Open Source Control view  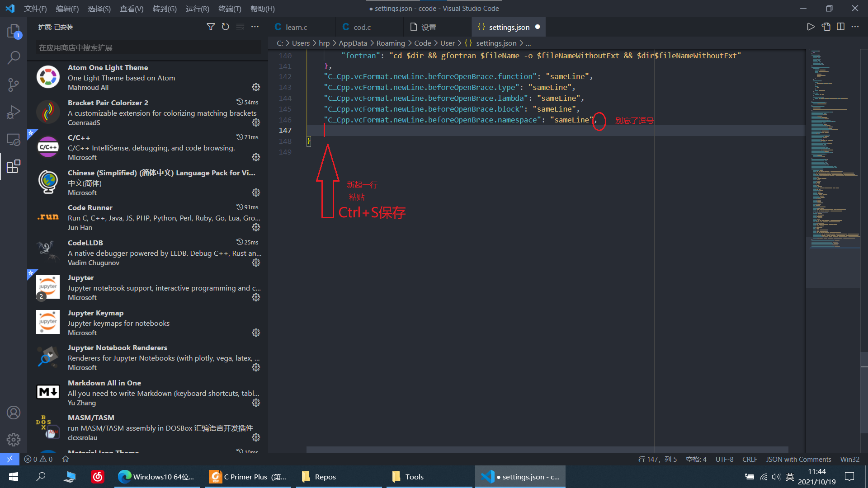14,84
